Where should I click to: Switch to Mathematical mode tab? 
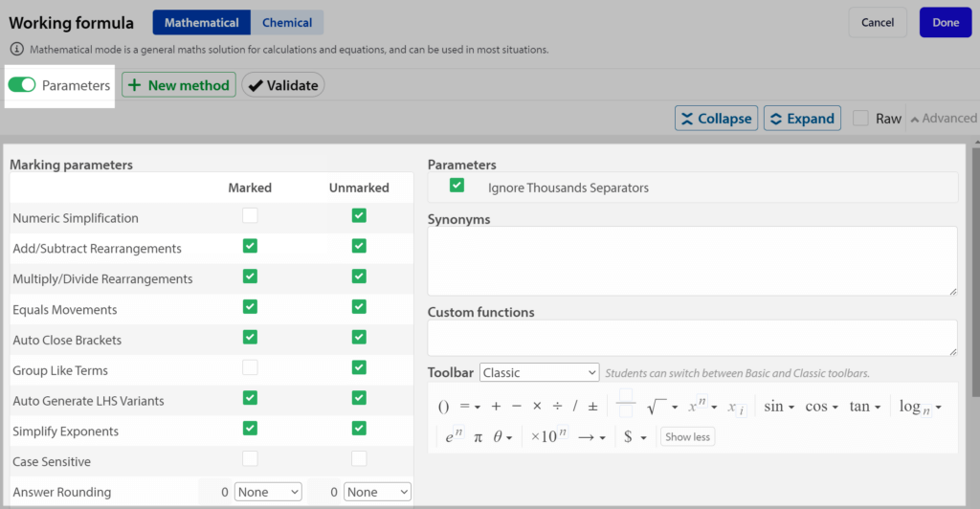click(x=201, y=22)
